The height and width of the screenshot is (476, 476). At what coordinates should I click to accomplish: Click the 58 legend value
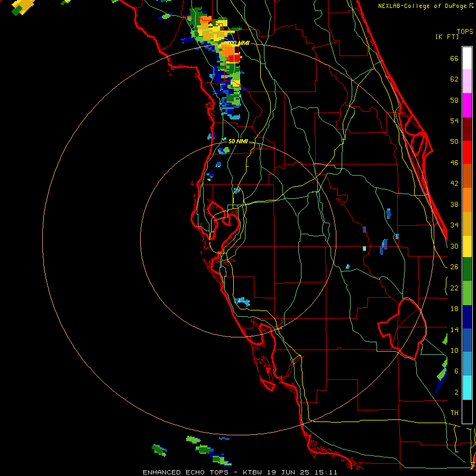(454, 100)
